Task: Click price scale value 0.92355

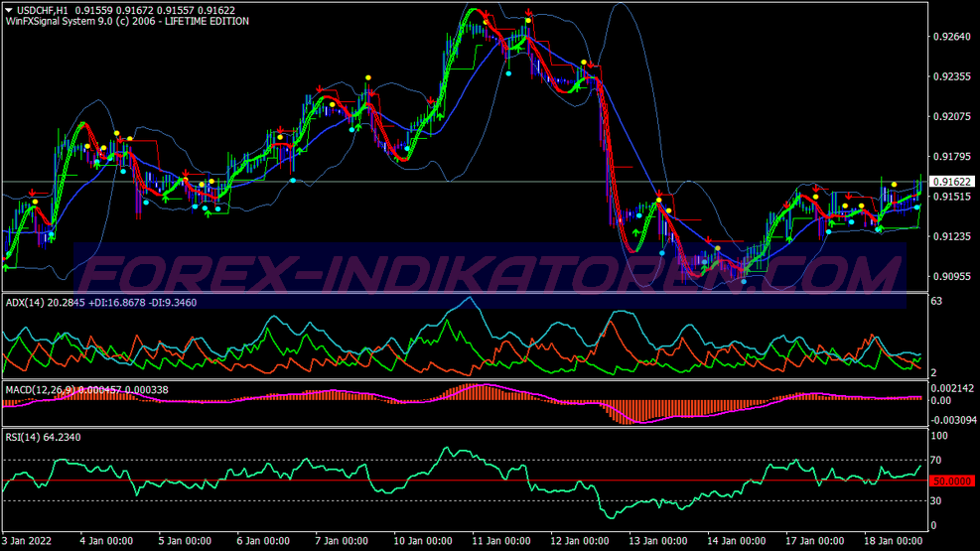Action: click(952, 76)
